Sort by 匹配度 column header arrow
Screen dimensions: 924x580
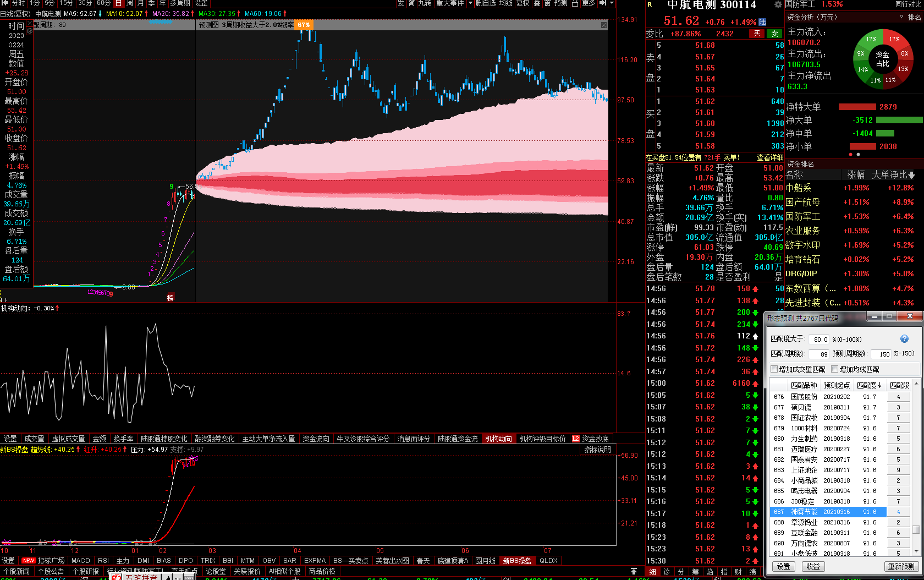click(880, 385)
